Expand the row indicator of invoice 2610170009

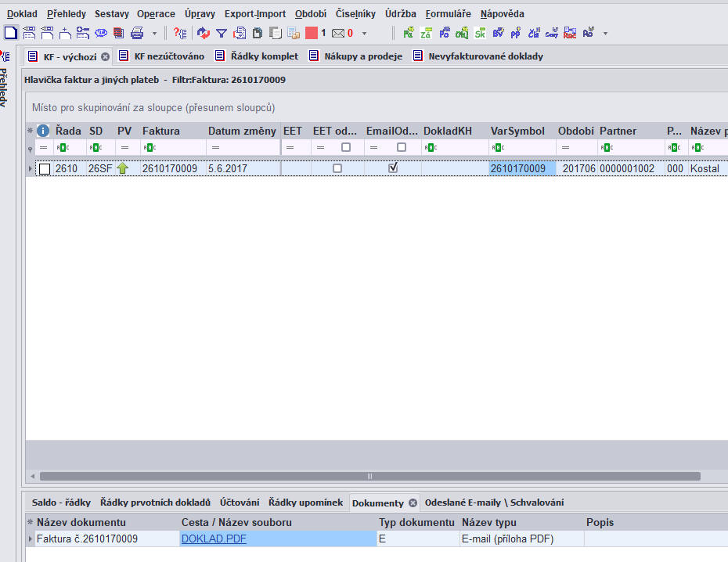coord(31,168)
